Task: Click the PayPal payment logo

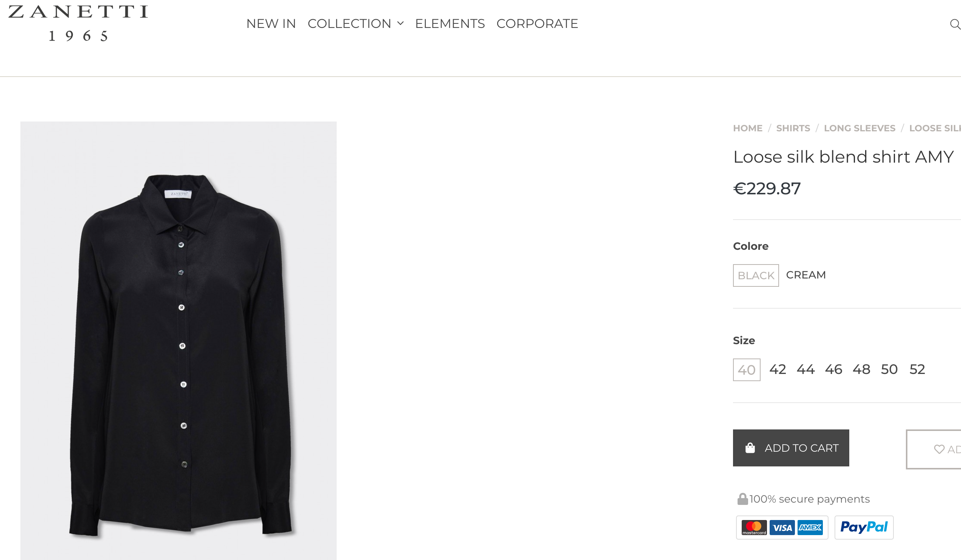Action: [x=864, y=527]
